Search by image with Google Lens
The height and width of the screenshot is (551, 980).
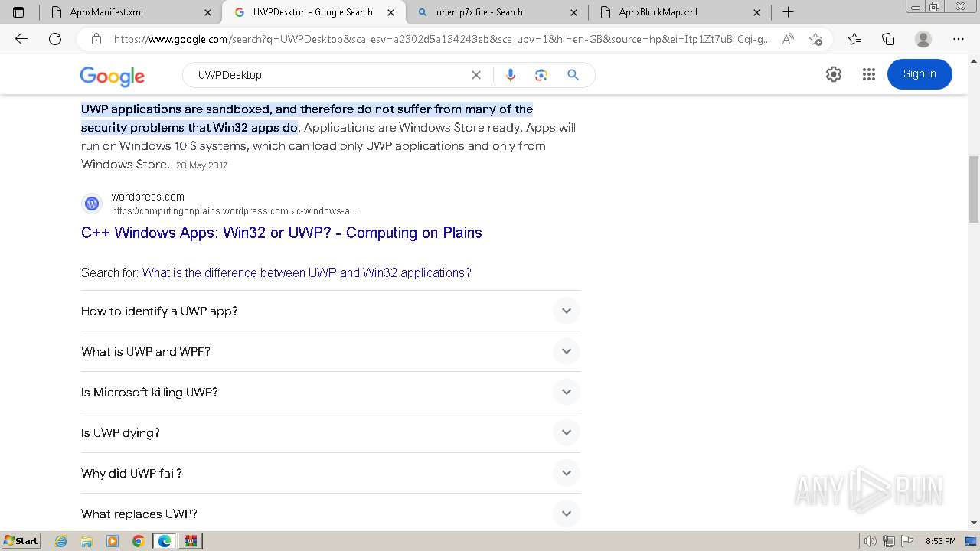coord(541,75)
